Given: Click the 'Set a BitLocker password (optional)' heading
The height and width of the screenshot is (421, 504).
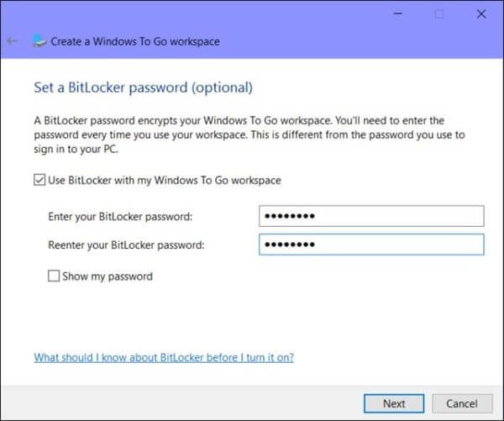Looking at the screenshot, I should (x=143, y=87).
